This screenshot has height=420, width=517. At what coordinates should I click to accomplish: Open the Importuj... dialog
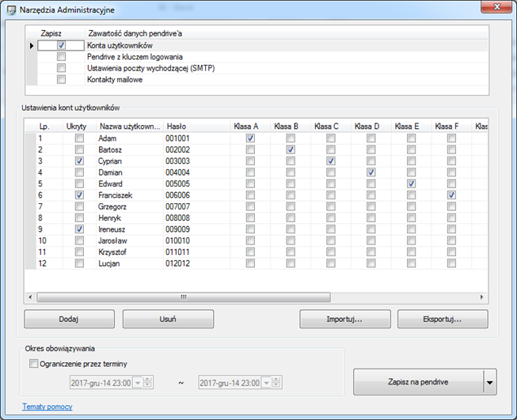coord(345,319)
